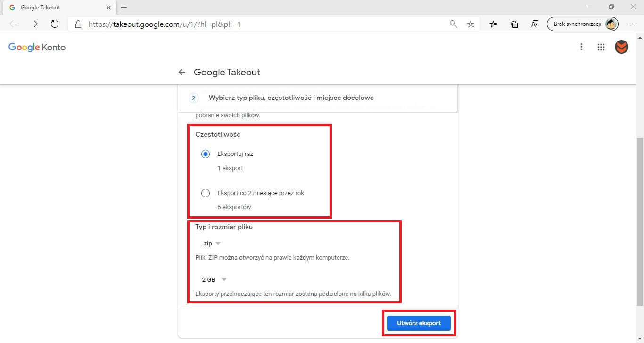Minimize the browser window
Screen dimensions: 644x343
(x=590, y=7)
